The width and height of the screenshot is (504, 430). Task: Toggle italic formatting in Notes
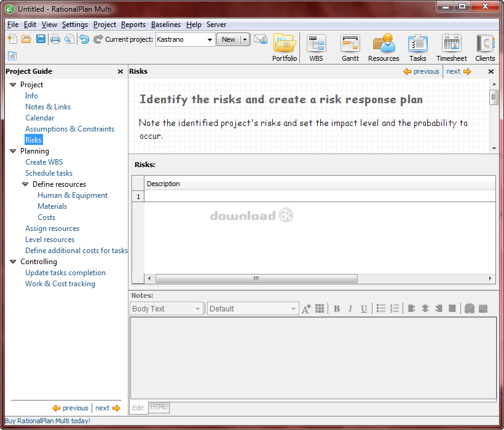350,308
